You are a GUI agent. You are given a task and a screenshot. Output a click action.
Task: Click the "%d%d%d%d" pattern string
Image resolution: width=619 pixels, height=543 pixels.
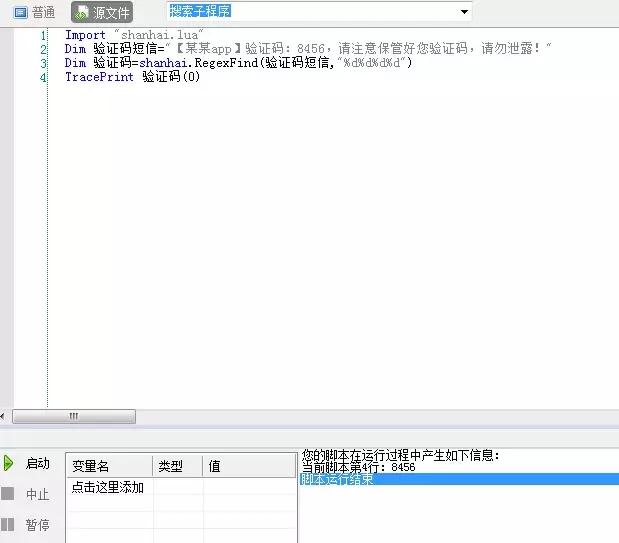point(372,62)
